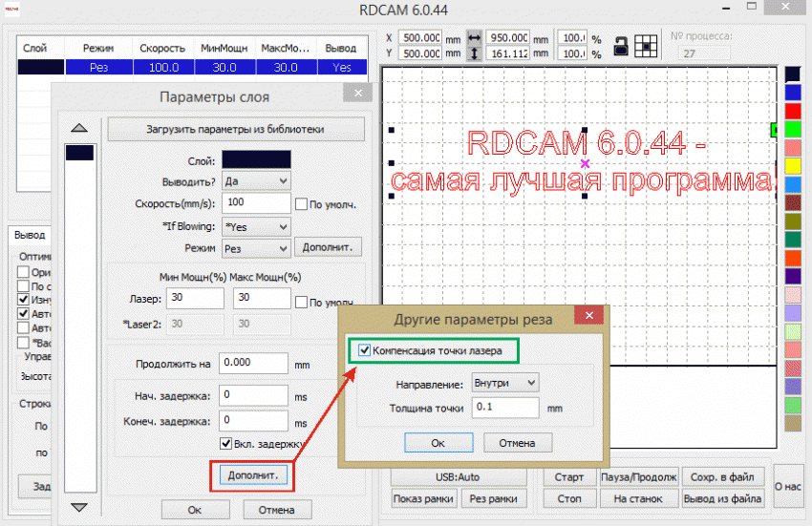Close the Параметры слоя dialog
This screenshot has width=812, height=526.
[358, 94]
